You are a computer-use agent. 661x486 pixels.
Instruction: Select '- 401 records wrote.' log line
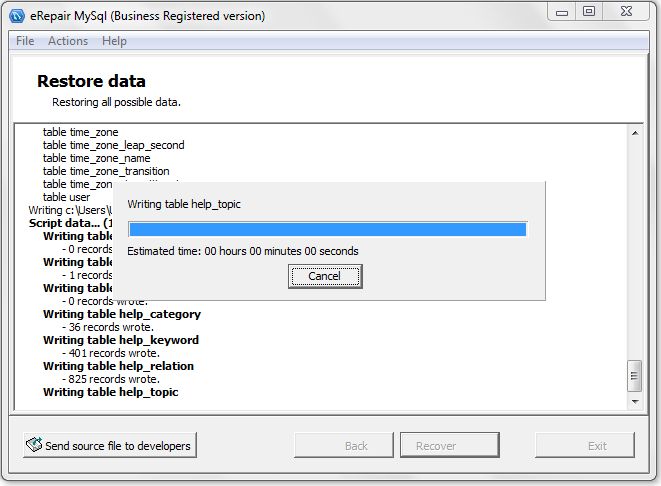click(111, 353)
